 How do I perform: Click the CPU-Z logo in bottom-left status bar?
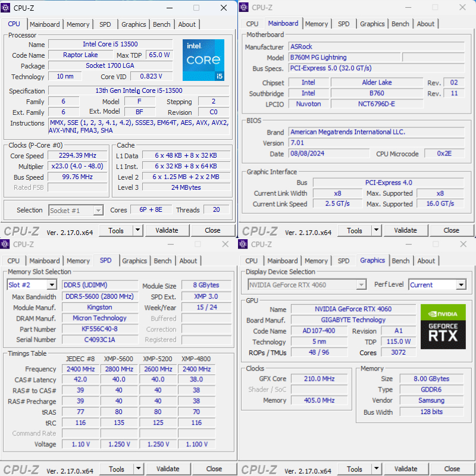pos(21,230)
